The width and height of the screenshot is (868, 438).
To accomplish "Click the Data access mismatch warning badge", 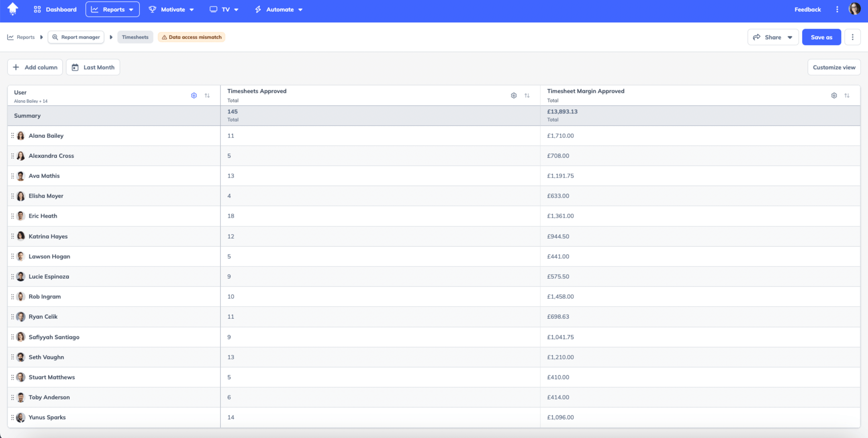I will (191, 37).
